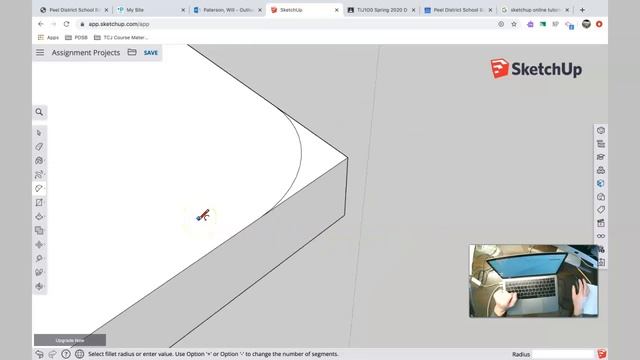This screenshot has width=640, height=360.
Task: Switch to the Paterson, Will Outlook tab
Action: [228, 10]
